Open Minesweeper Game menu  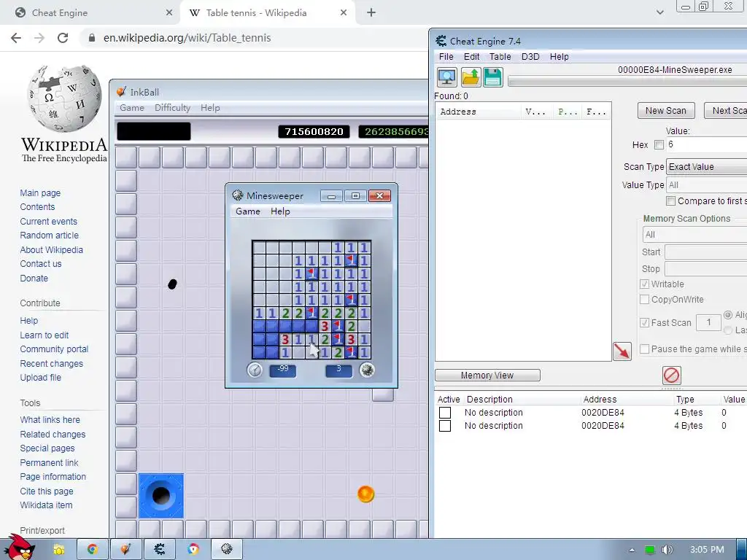click(x=248, y=211)
